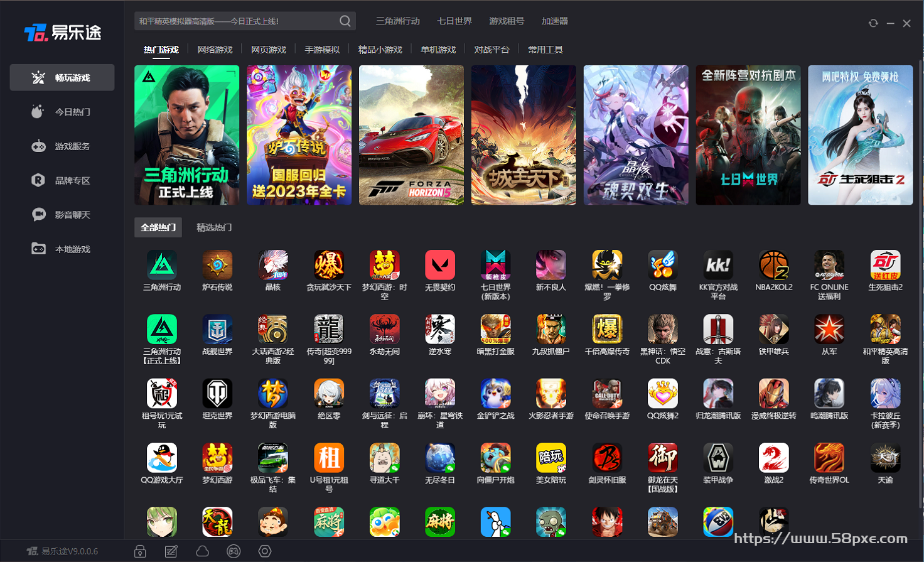Launch the 黑神话：悟空 CDK icon
The height and width of the screenshot is (562, 924).
pyautogui.click(x=663, y=329)
